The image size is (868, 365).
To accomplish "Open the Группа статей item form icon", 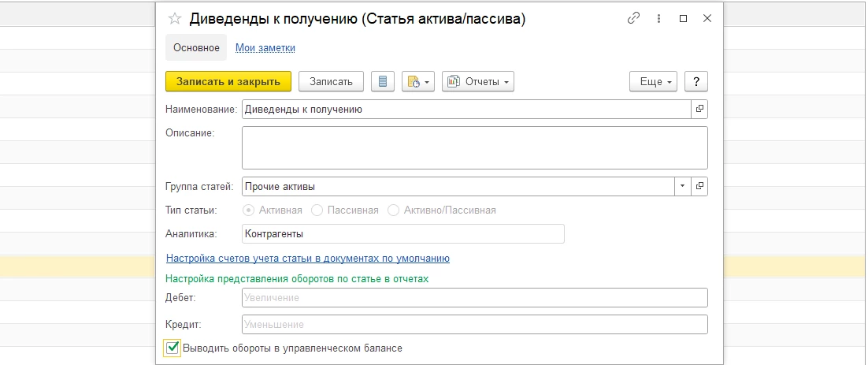I will click(699, 187).
